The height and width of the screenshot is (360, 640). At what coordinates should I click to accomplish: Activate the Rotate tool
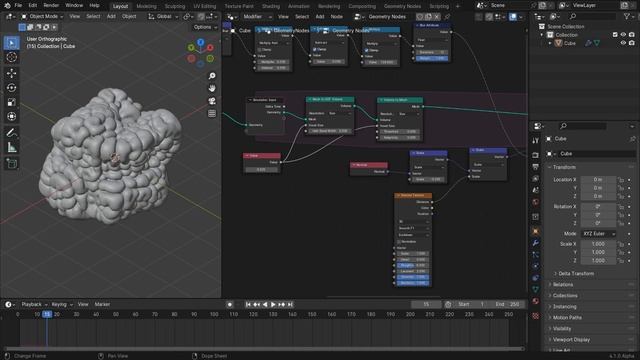[11, 88]
